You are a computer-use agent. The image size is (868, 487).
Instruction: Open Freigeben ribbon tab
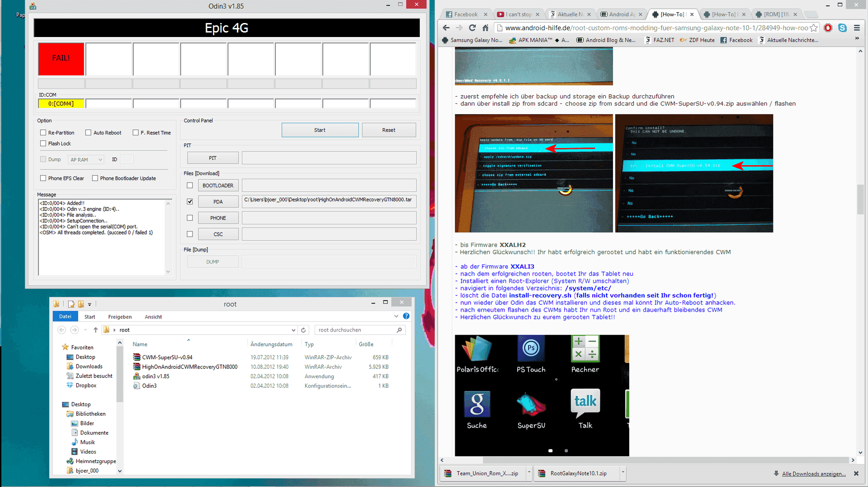coord(120,317)
